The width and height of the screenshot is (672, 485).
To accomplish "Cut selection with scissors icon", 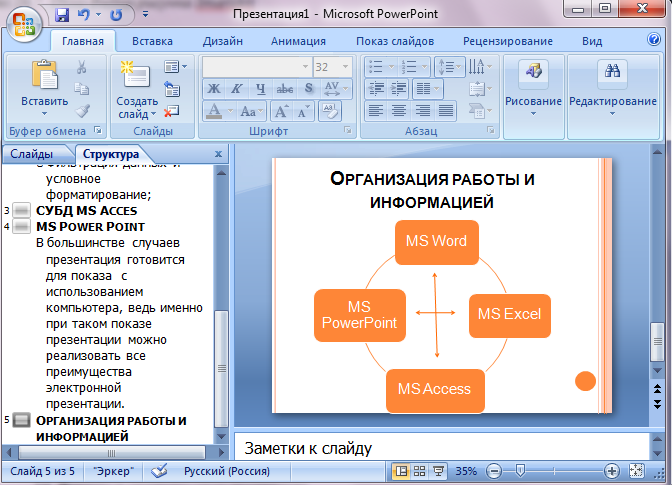I will (82, 67).
